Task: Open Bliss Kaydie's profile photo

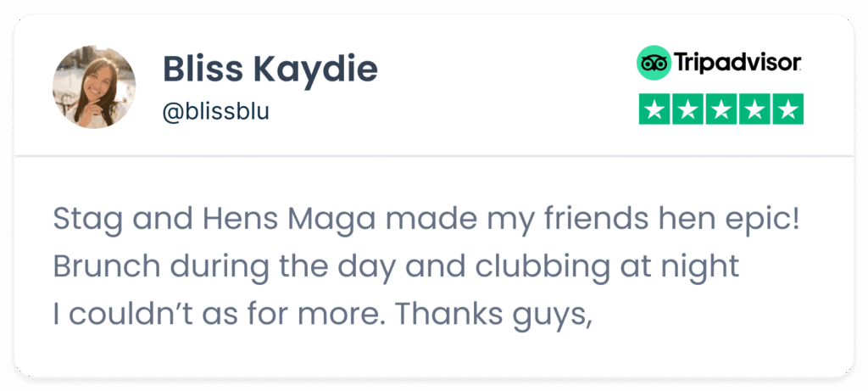Action: pos(94,87)
